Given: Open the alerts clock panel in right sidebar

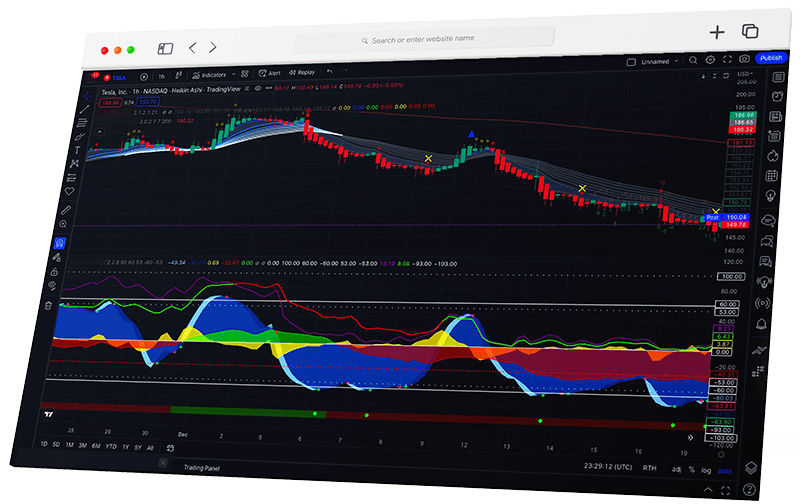Looking at the screenshot, I should [x=776, y=98].
